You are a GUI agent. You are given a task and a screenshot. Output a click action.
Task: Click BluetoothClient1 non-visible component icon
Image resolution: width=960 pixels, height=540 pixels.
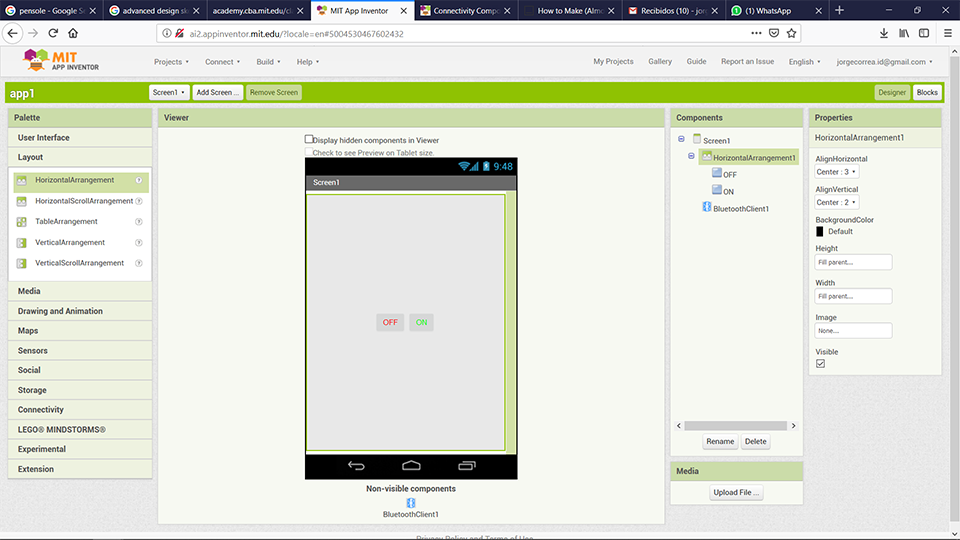click(411, 503)
